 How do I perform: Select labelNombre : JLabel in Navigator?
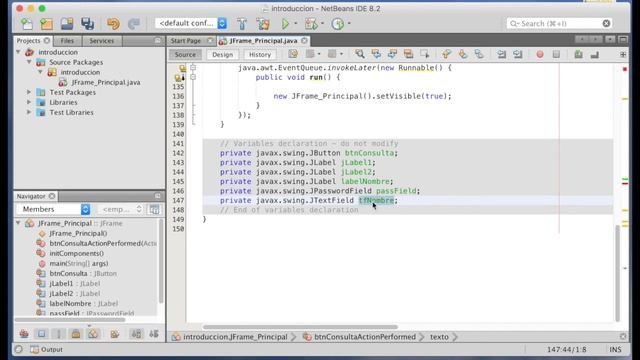pyautogui.click(x=84, y=303)
